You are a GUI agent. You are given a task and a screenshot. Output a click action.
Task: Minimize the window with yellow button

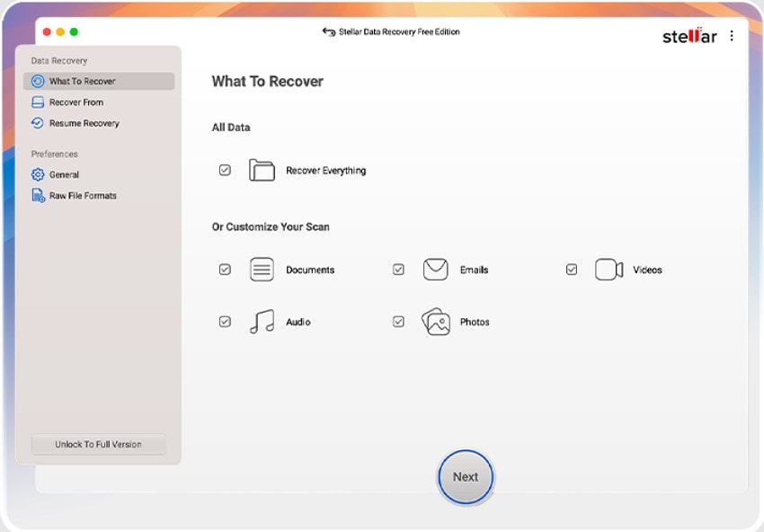coord(60,31)
